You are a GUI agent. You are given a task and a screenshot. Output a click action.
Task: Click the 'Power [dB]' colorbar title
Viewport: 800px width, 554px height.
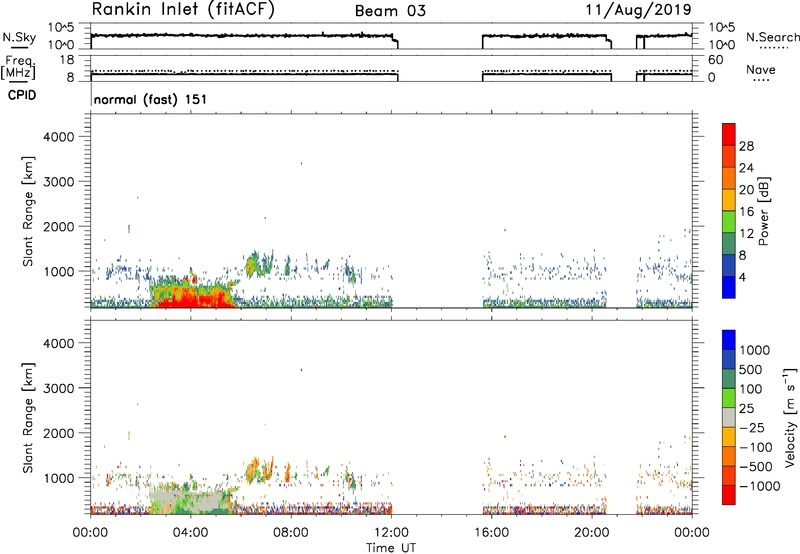[764, 211]
